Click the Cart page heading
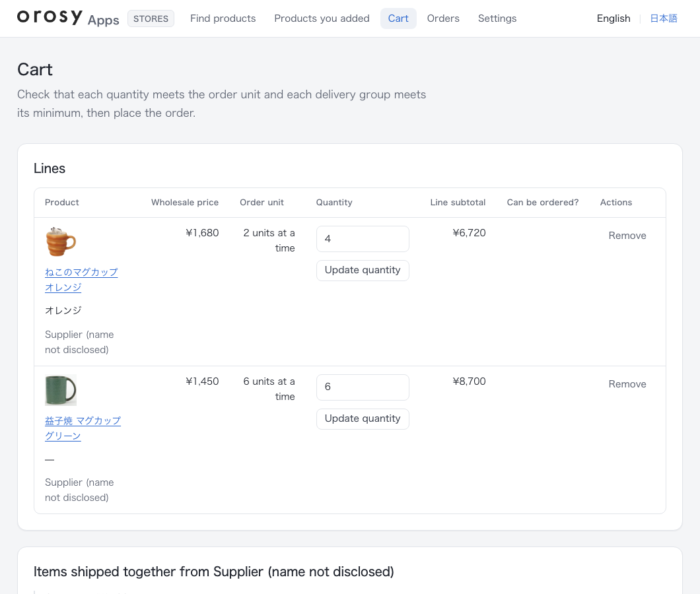 coord(35,69)
